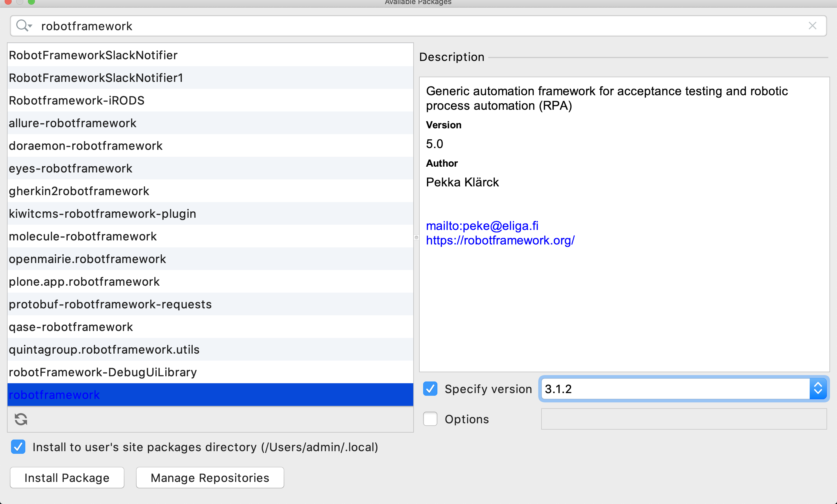Click the robotframework search input field
Screen dimensions: 837x504
point(408,26)
